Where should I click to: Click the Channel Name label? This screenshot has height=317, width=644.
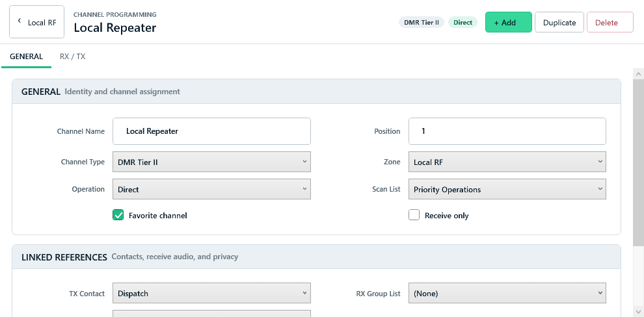81,131
